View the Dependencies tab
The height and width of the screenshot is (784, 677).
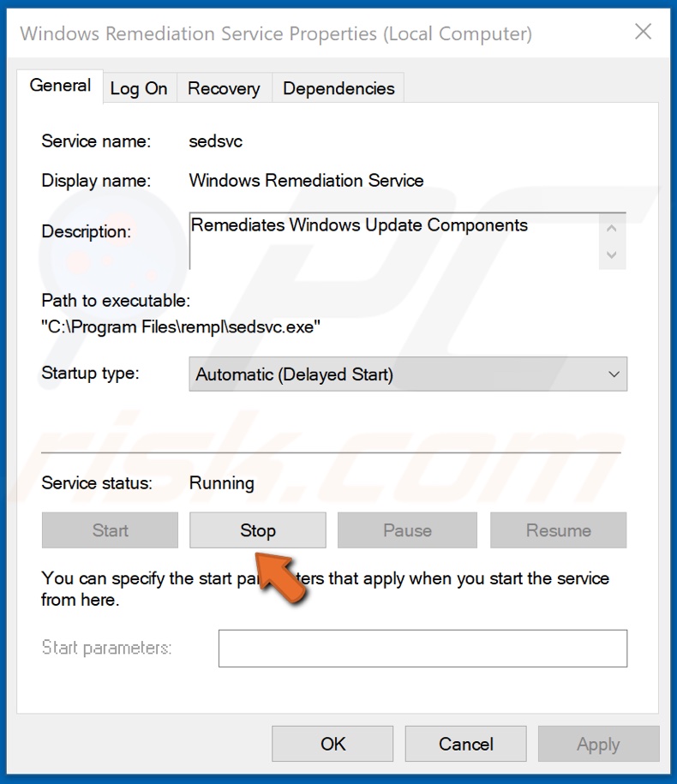click(x=338, y=88)
